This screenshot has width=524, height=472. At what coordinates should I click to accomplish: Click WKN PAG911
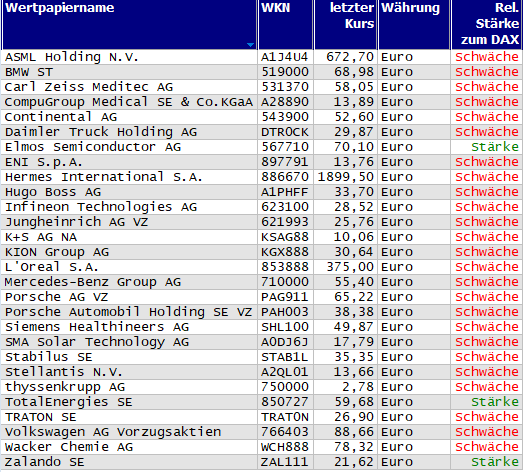point(285,297)
